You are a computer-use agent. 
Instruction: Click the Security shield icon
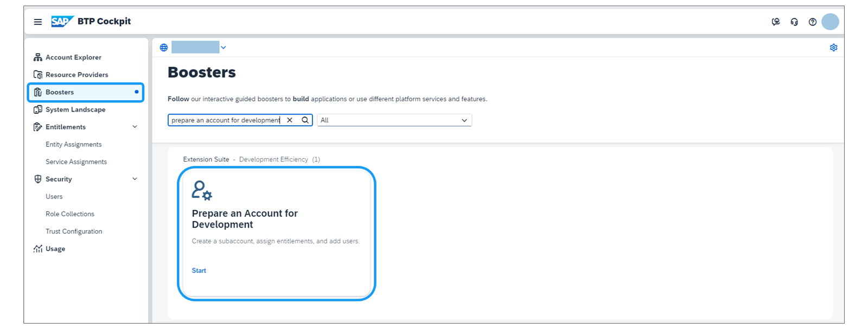pos(37,179)
